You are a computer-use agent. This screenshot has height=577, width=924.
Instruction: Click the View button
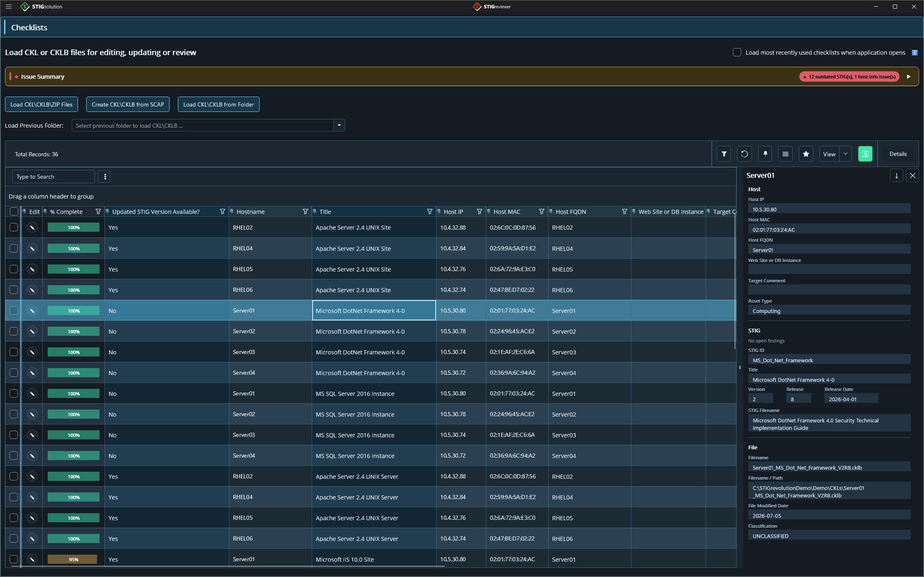(829, 154)
